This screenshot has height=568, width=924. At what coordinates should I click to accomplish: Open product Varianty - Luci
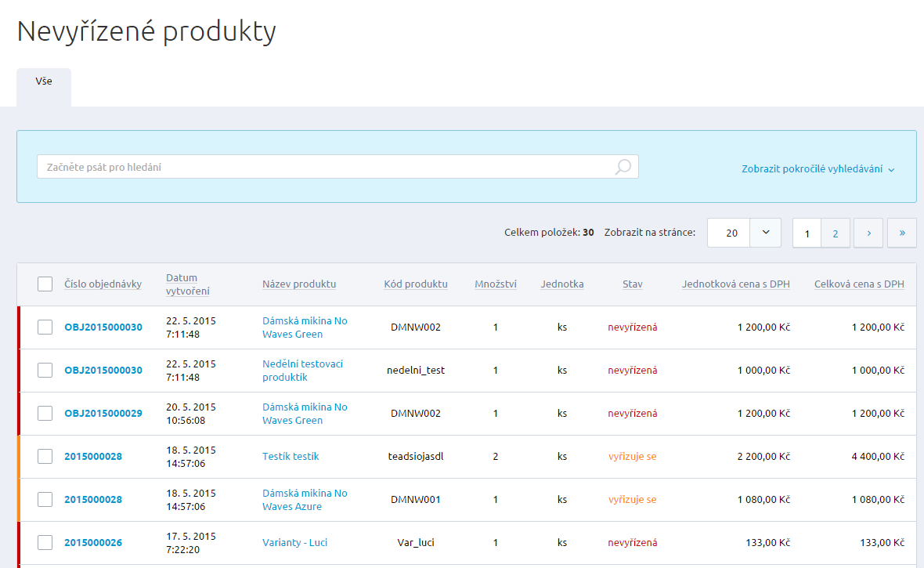[294, 542]
